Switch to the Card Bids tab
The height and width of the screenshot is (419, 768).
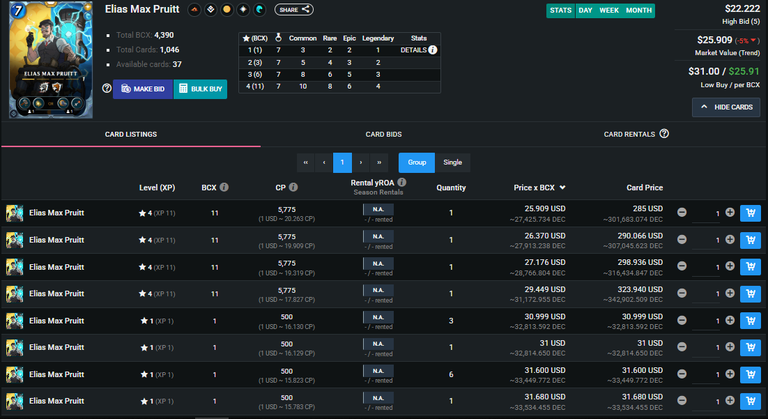coord(384,134)
